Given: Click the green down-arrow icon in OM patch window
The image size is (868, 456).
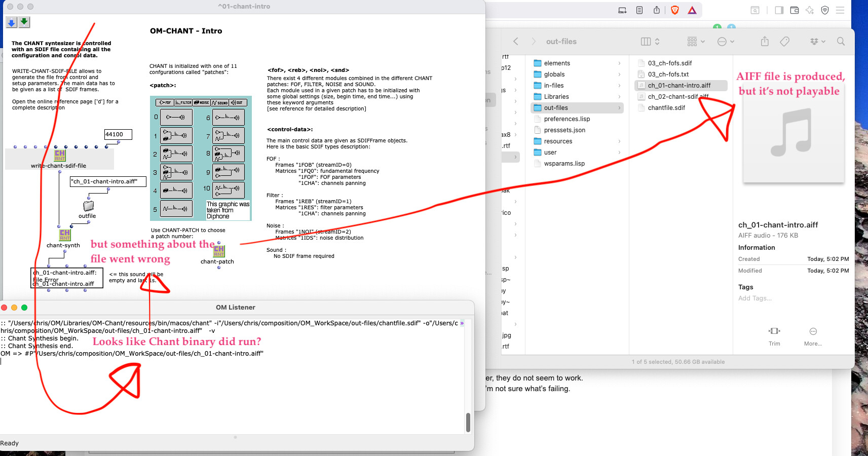Looking at the screenshot, I should pos(24,22).
